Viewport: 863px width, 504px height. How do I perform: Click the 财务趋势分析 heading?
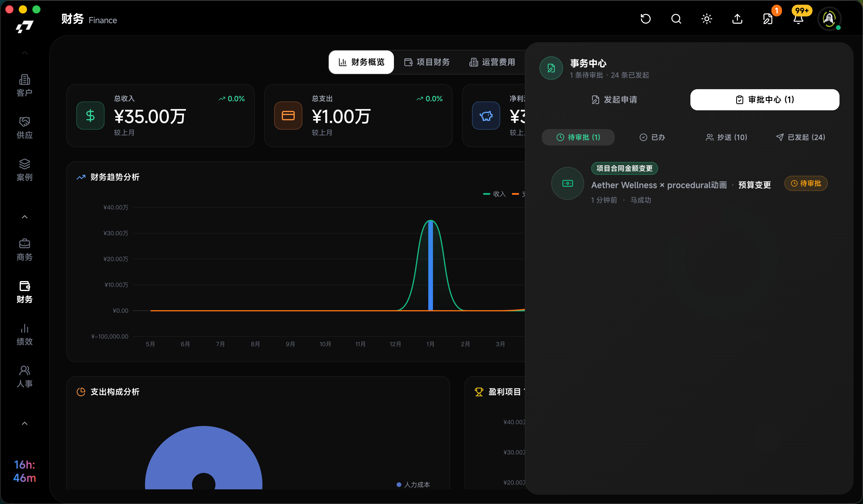[115, 177]
